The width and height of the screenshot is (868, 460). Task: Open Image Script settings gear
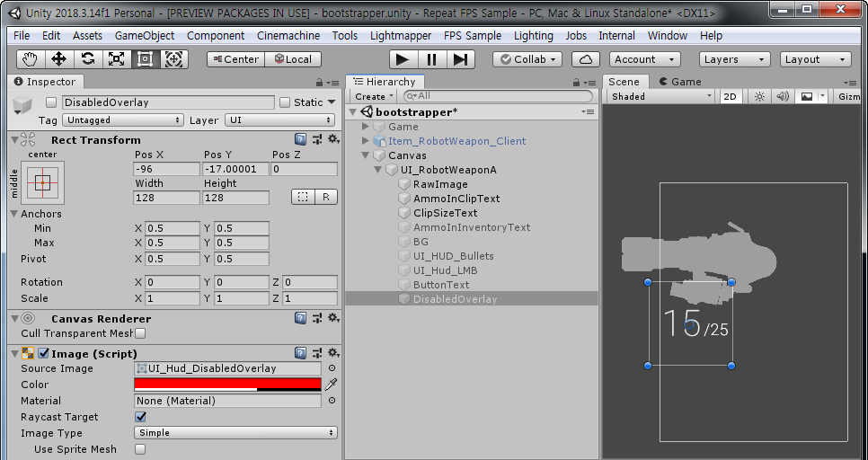pos(333,353)
